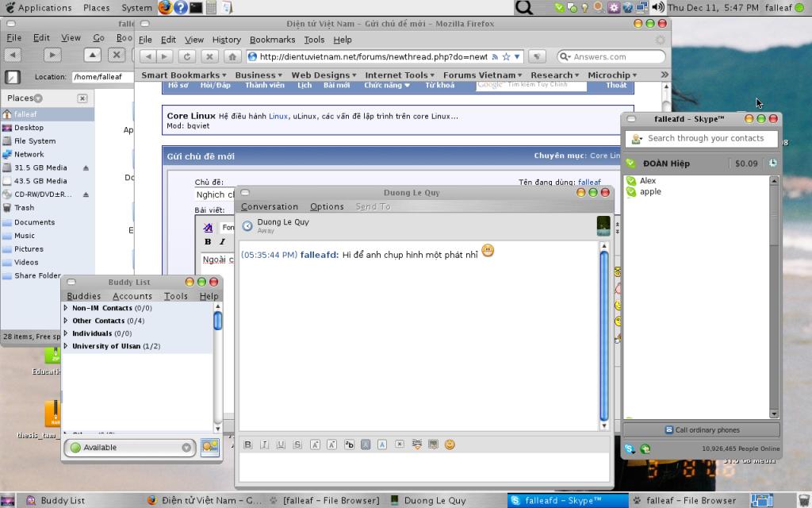Expand University of Ulsan group
The width and height of the screenshot is (812, 508).
click(x=66, y=346)
